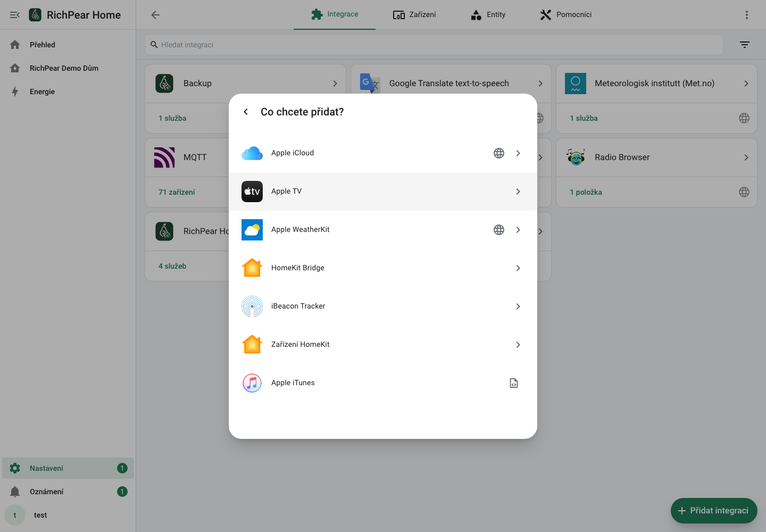
Task: Select the Apple iTunes list row
Action: click(x=383, y=383)
